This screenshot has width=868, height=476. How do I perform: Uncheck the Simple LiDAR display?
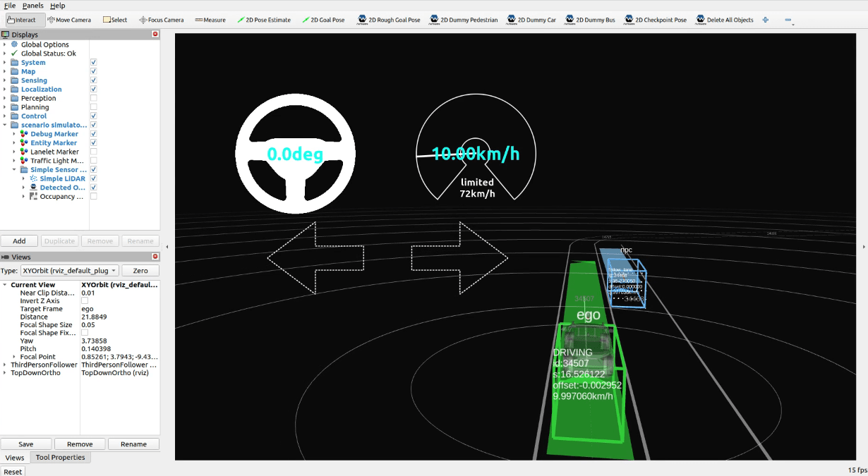(93, 178)
